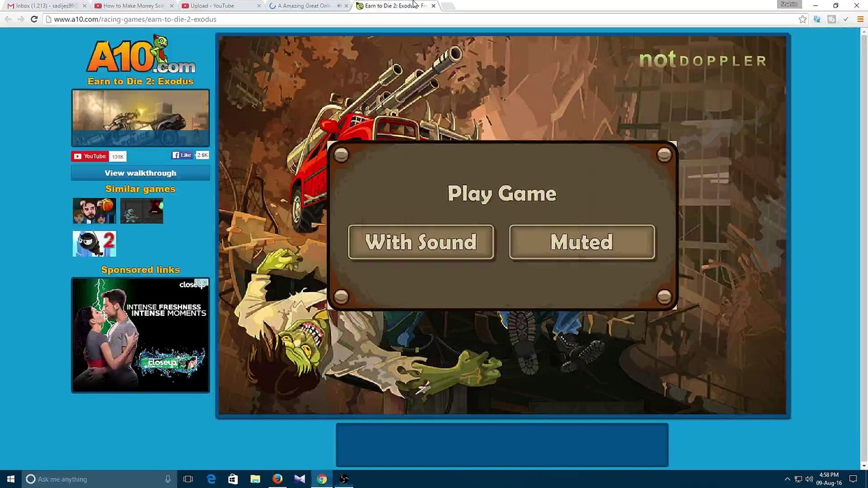868x488 pixels.
Task: Bookmark this page with the star icon
Action: pyautogui.click(x=803, y=19)
